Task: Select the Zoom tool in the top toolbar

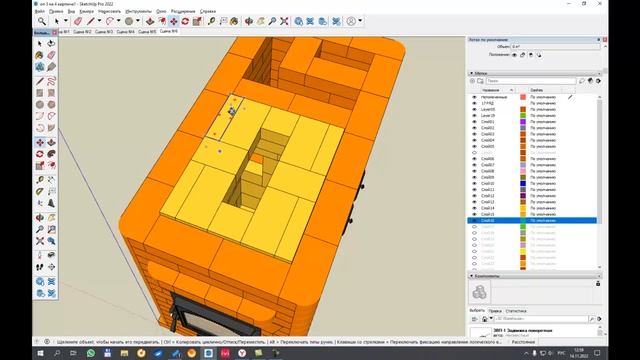Action: [272, 21]
